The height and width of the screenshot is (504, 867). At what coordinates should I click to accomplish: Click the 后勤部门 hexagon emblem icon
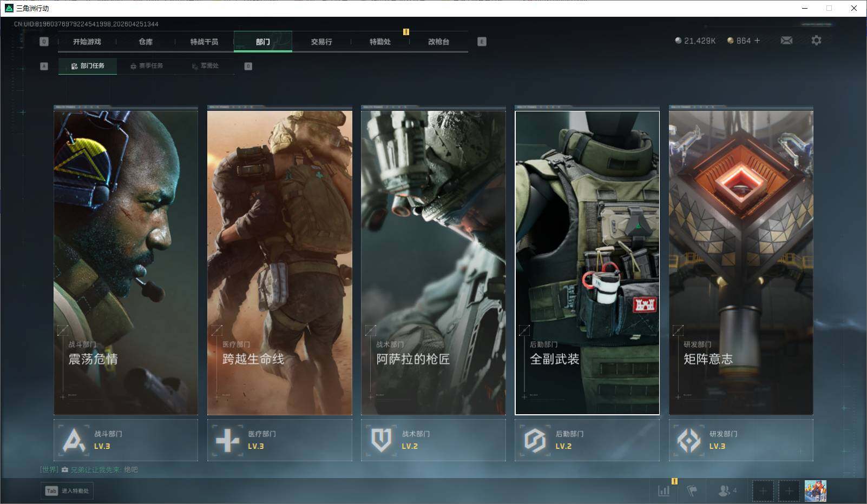point(535,440)
